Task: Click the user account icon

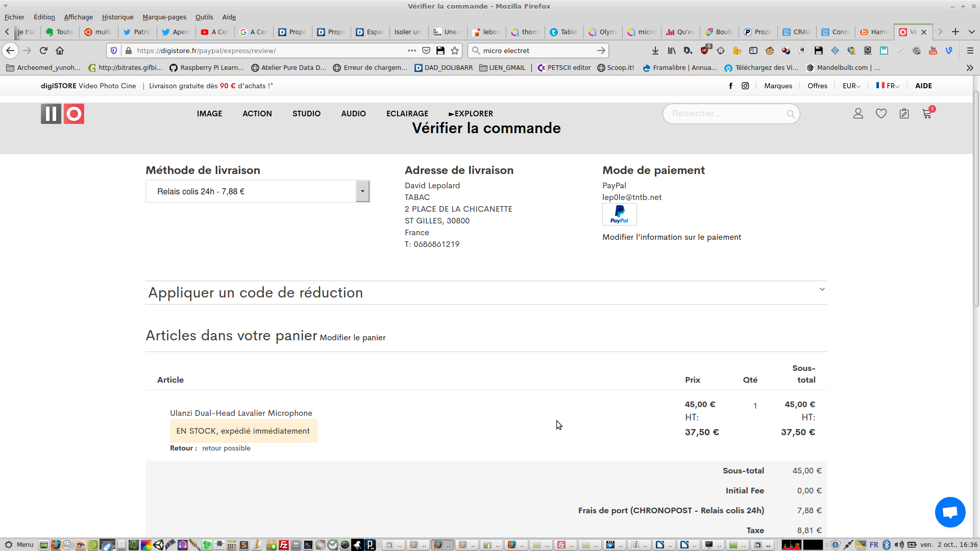Action: pyautogui.click(x=858, y=114)
